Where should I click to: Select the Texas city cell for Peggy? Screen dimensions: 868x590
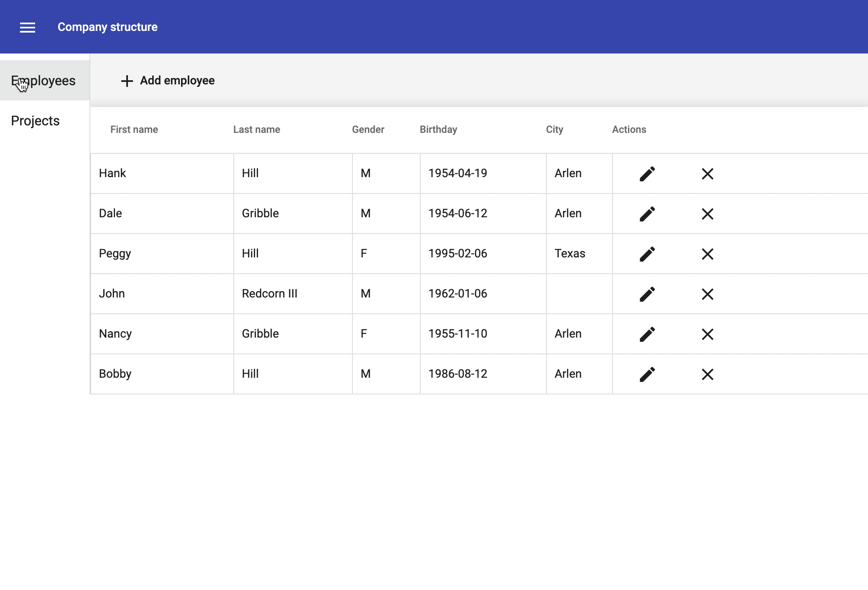[569, 254]
